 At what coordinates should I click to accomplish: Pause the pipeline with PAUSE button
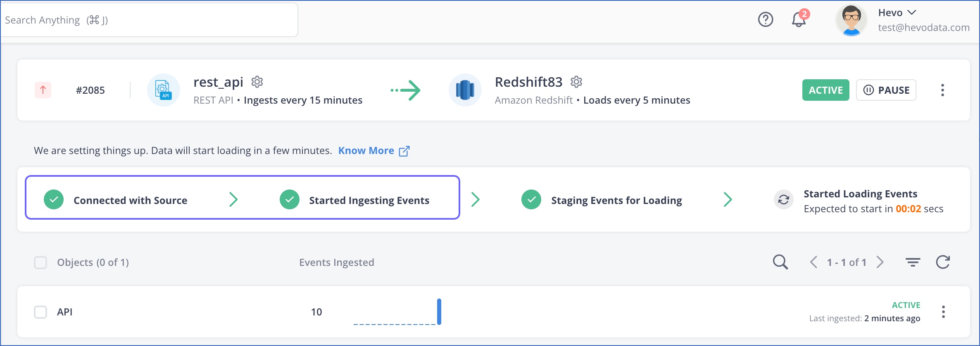886,90
